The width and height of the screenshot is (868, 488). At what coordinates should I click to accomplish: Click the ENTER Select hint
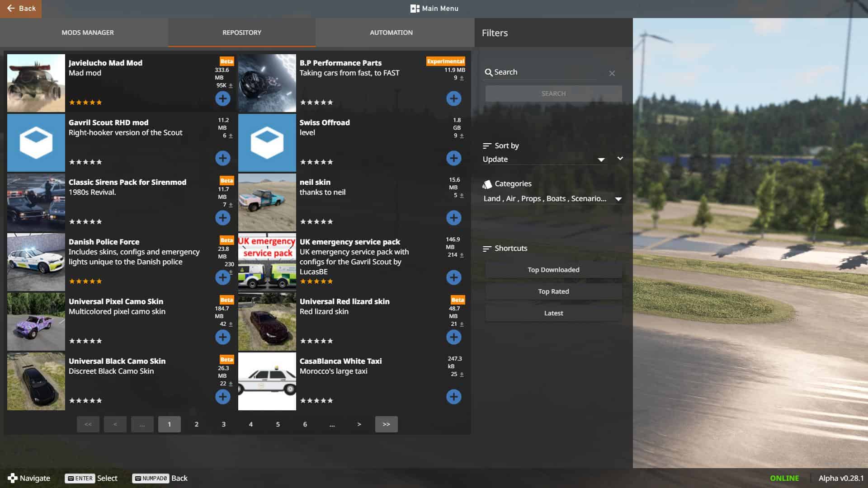click(x=91, y=478)
